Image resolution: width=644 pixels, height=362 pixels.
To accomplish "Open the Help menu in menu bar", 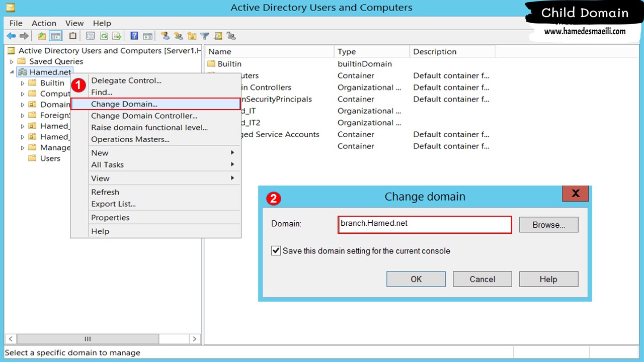I will (x=102, y=23).
